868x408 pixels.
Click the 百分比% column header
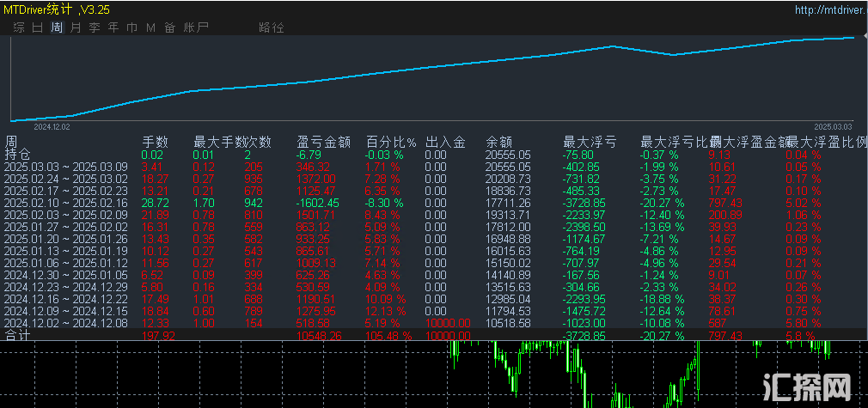(391, 143)
